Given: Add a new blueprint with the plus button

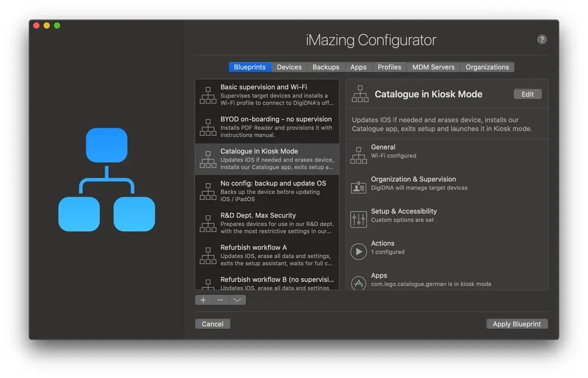Looking at the screenshot, I should coord(203,300).
